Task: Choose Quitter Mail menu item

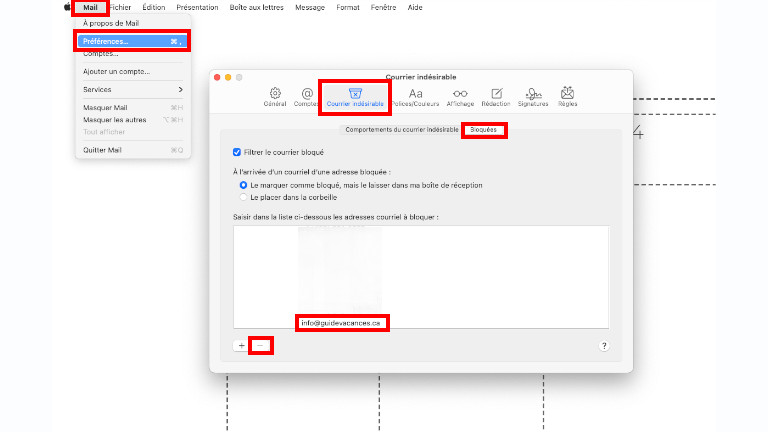Action: point(132,150)
